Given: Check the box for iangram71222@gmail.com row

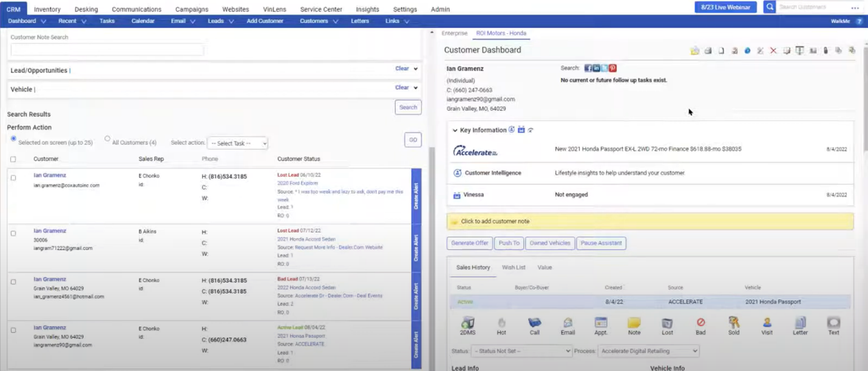Looking at the screenshot, I should click(13, 233).
